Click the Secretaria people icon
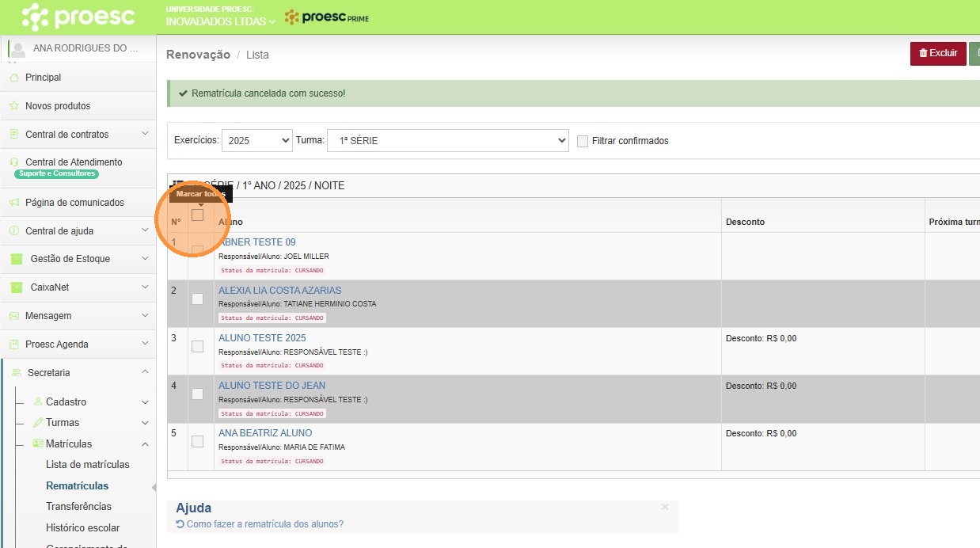Screen dimensions: 980x548 tap(16, 373)
